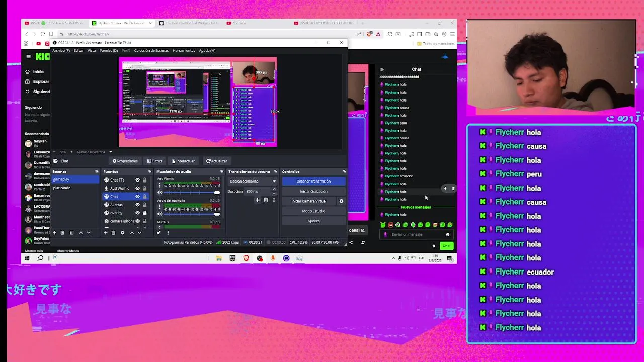Click Modo Estudio button
This screenshot has width=644, height=362.
click(313, 211)
